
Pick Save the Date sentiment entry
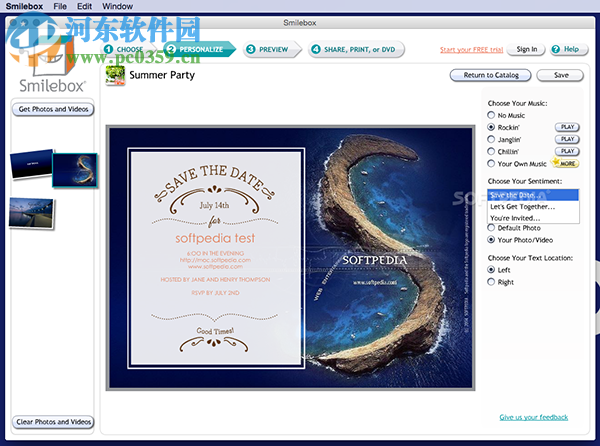533,195
